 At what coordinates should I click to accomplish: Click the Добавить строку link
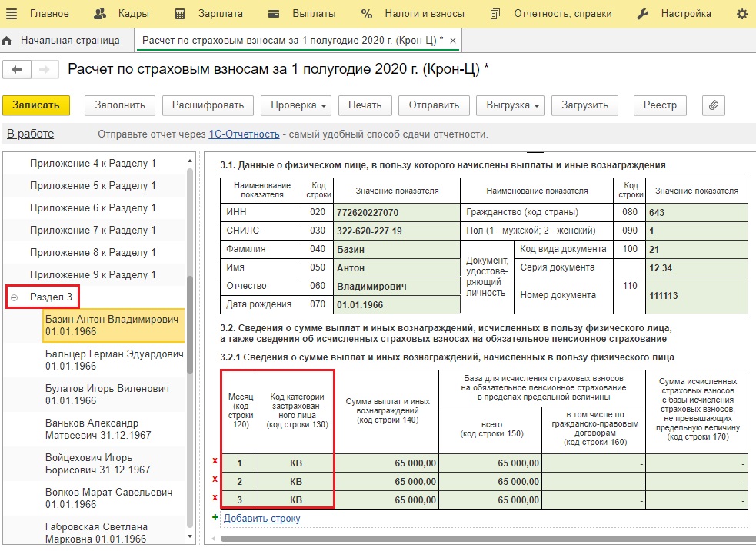[261, 518]
